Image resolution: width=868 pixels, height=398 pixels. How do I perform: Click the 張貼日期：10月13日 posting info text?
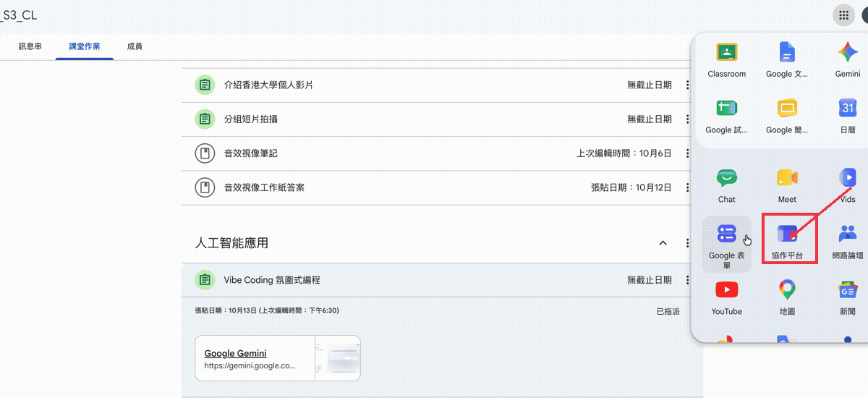click(x=267, y=310)
